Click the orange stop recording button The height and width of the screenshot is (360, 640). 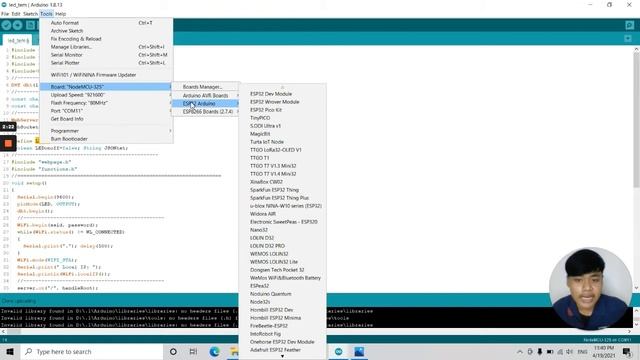[8, 143]
